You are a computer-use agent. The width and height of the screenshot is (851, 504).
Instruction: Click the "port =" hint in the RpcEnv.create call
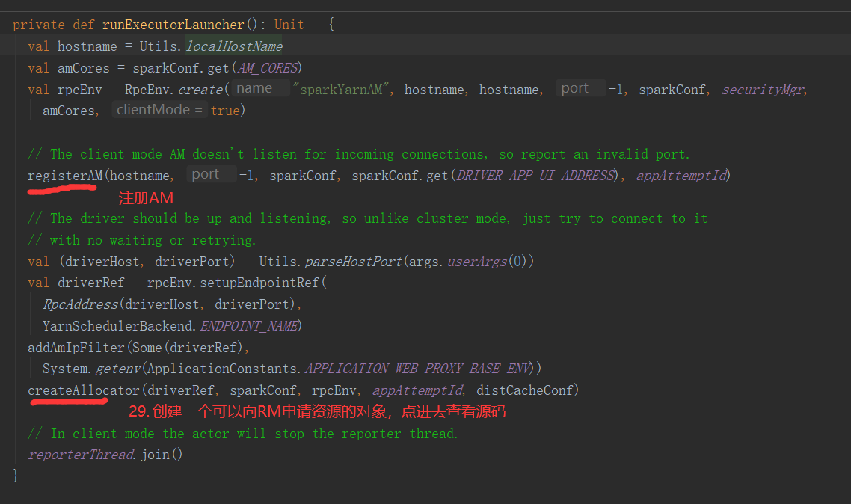point(581,88)
